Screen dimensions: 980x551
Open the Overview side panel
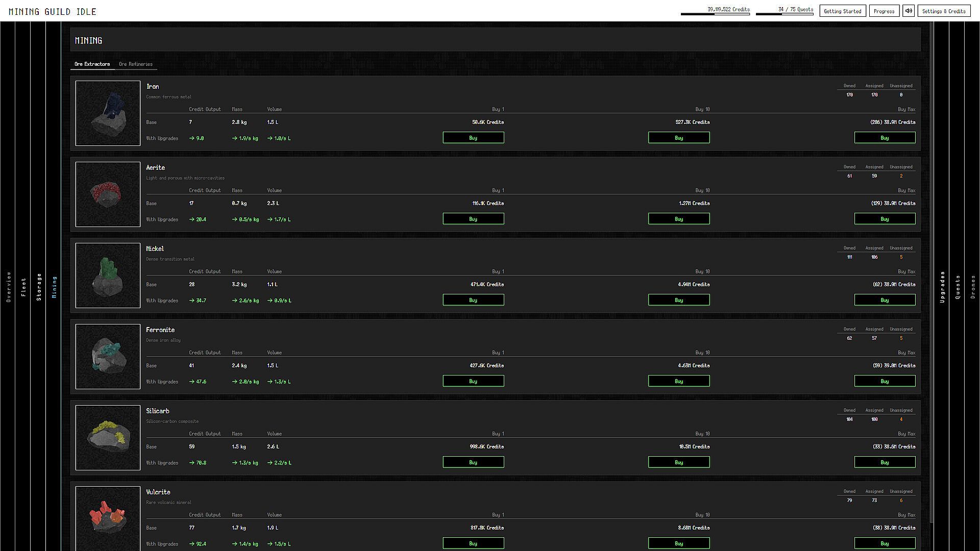pyautogui.click(x=8, y=286)
